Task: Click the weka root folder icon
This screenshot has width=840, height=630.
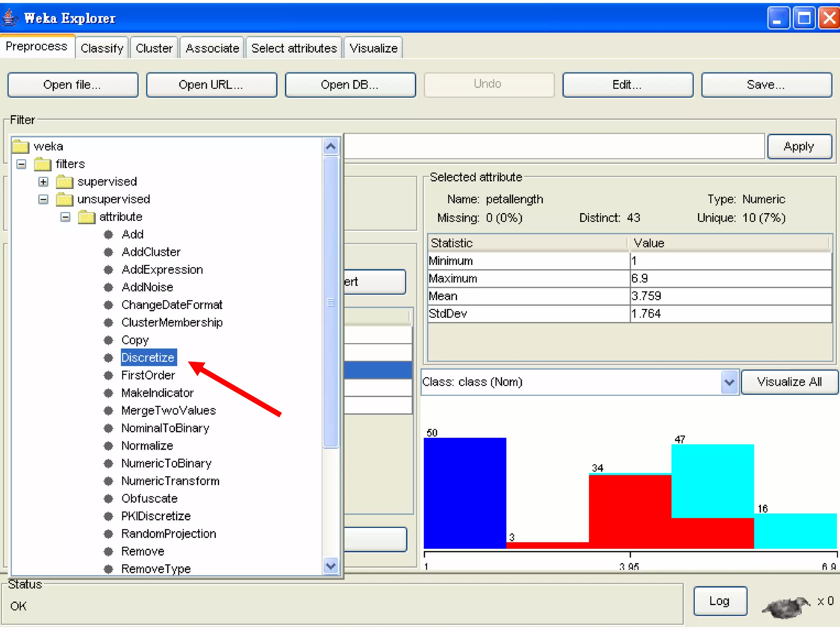Action: point(21,146)
